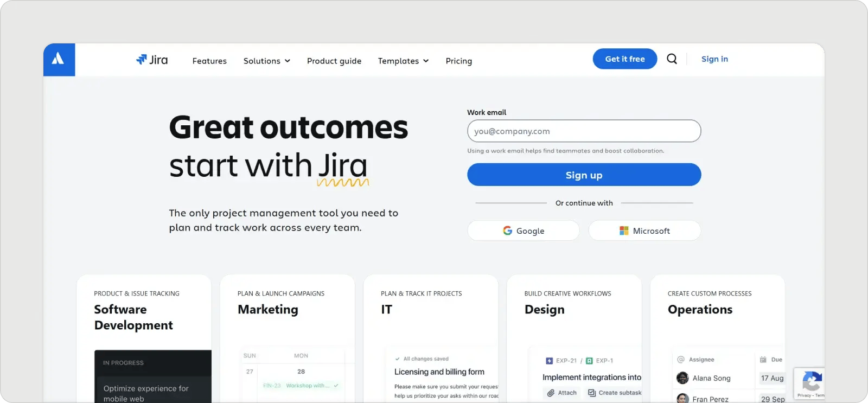Click the reCAPTCHA badge icon

811,382
